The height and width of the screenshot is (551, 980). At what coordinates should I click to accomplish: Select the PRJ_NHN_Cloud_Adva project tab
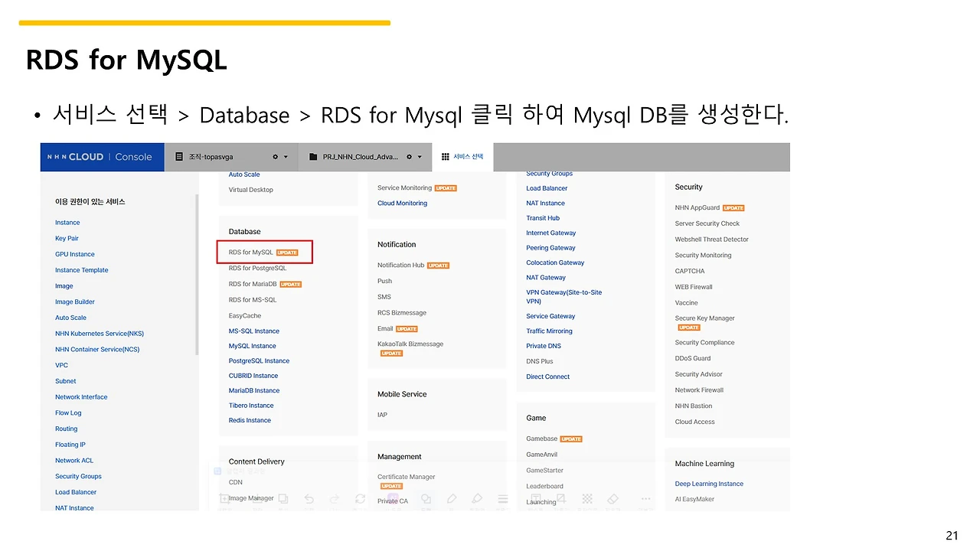[x=364, y=157]
